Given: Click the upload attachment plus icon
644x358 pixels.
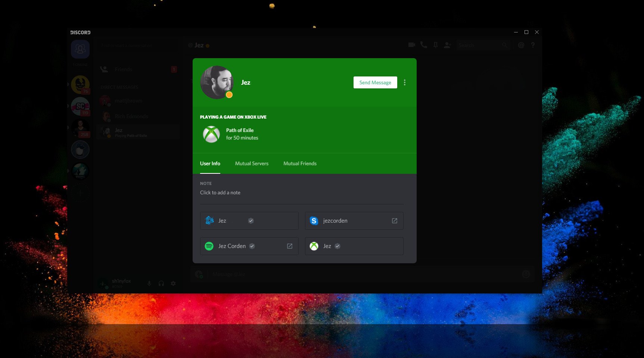Looking at the screenshot, I should [x=199, y=274].
